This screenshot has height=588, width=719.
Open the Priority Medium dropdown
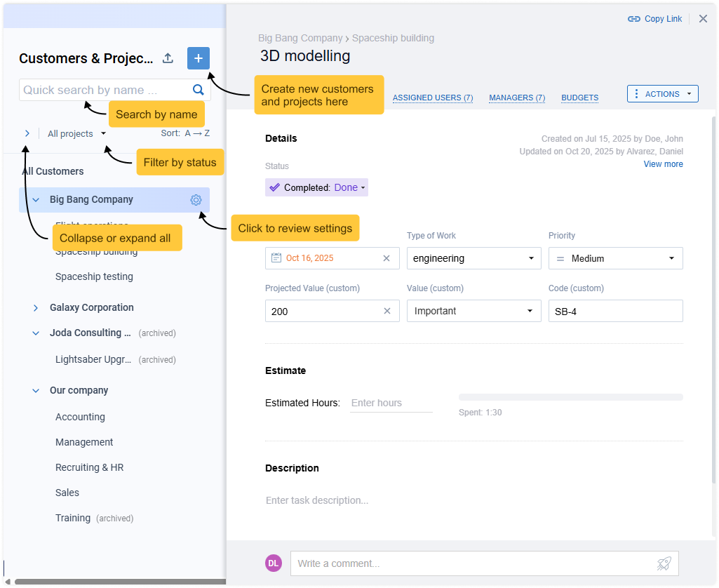click(615, 258)
